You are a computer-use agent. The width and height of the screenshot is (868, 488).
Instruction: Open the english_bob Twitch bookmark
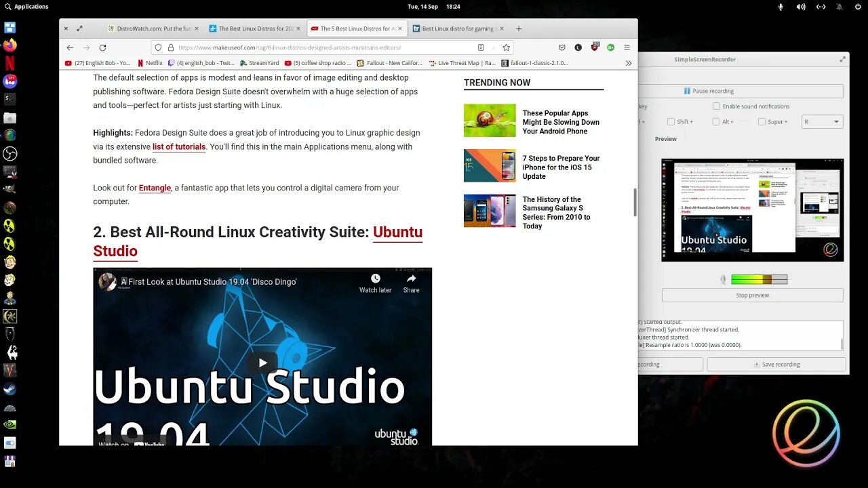click(201, 63)
